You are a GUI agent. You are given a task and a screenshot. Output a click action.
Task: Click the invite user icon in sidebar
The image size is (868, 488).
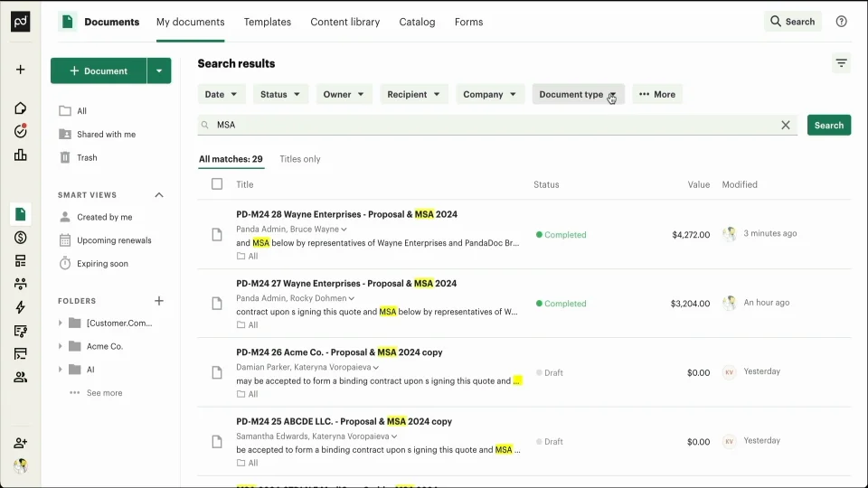tap(21, 443)
